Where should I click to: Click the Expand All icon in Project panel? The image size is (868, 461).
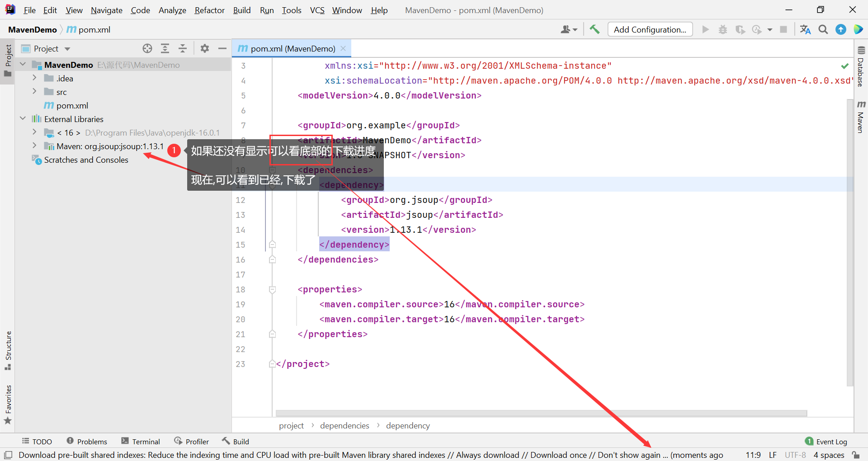(x=165, y=48)
